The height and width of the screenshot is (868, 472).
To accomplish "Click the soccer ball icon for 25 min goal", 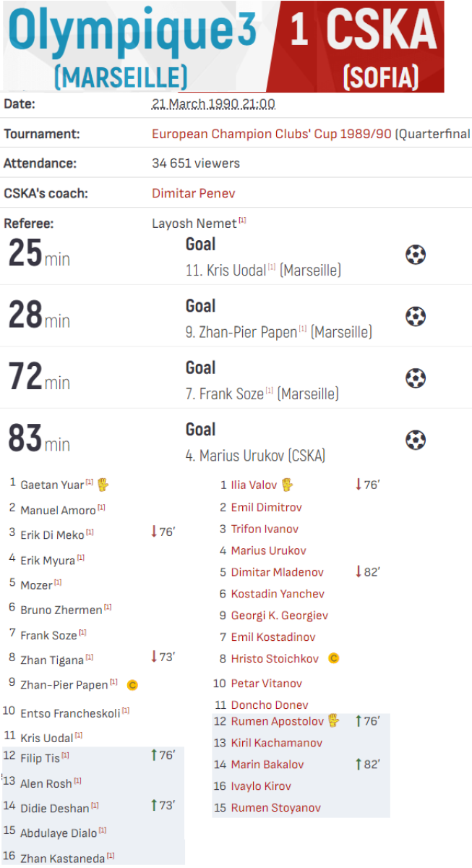I will 415,255.
